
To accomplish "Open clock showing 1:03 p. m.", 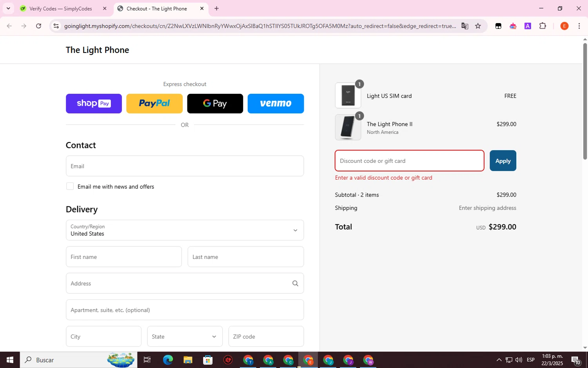I will coord(552,360).
